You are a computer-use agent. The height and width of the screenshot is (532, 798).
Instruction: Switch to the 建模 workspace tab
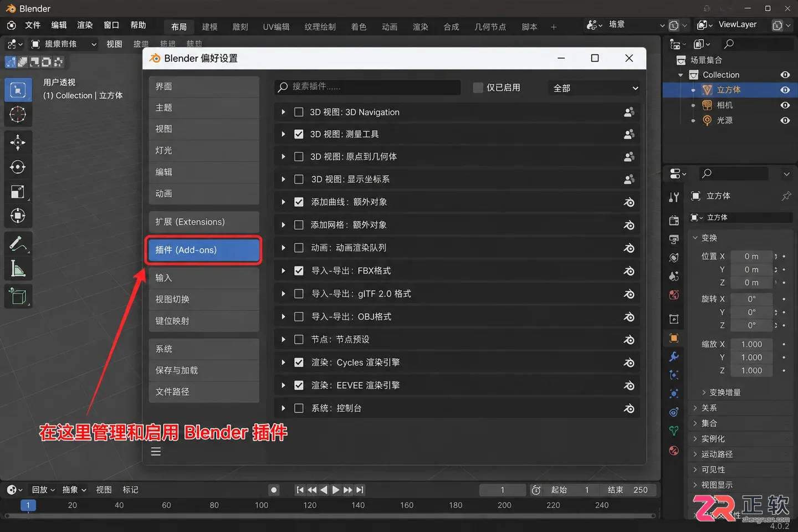click(209, 27)
